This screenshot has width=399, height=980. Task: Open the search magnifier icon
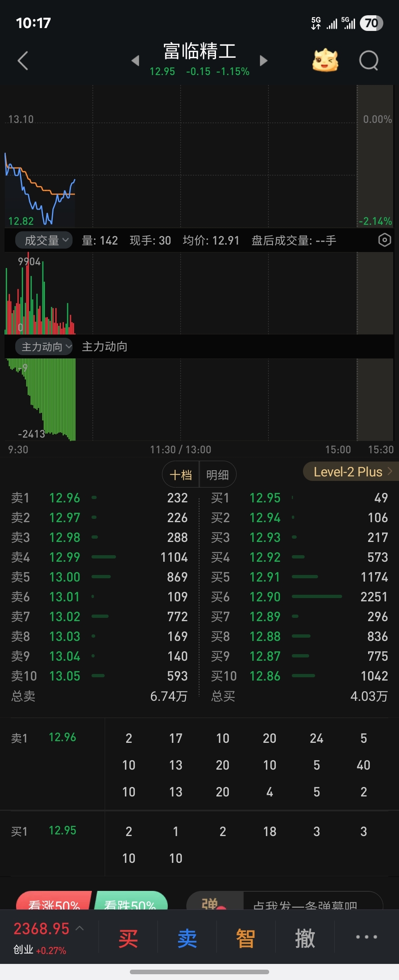(369, 61)
